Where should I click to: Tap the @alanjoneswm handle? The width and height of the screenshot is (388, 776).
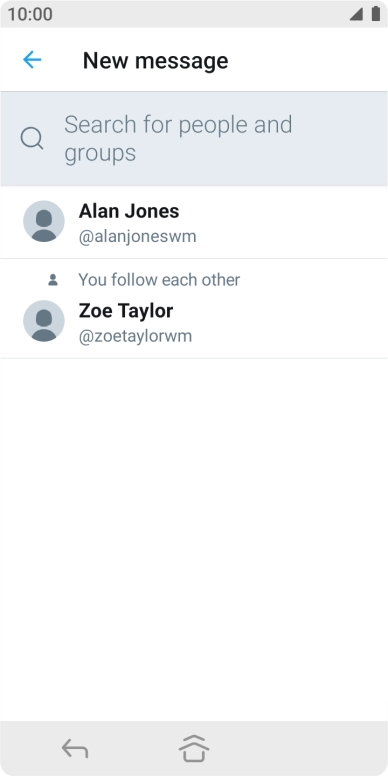(138, 237)
